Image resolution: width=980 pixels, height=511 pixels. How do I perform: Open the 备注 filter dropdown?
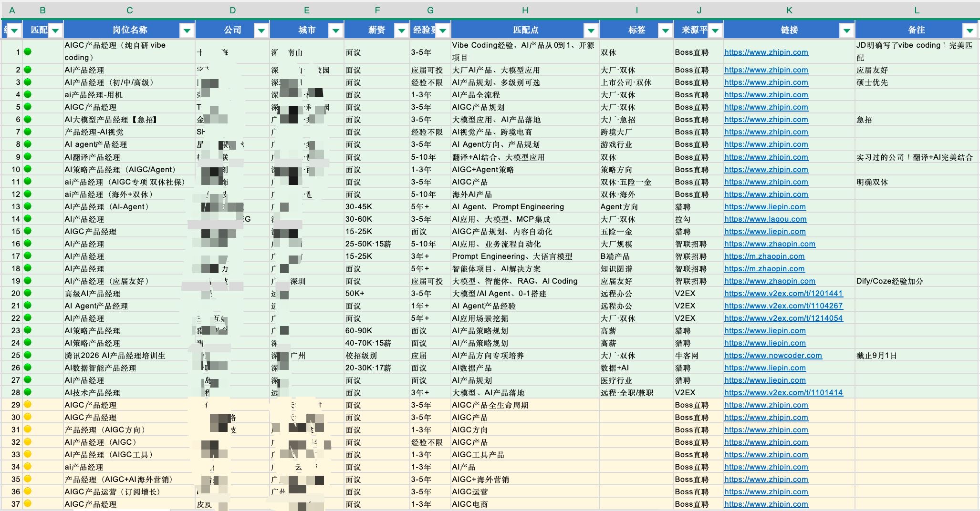970,31
